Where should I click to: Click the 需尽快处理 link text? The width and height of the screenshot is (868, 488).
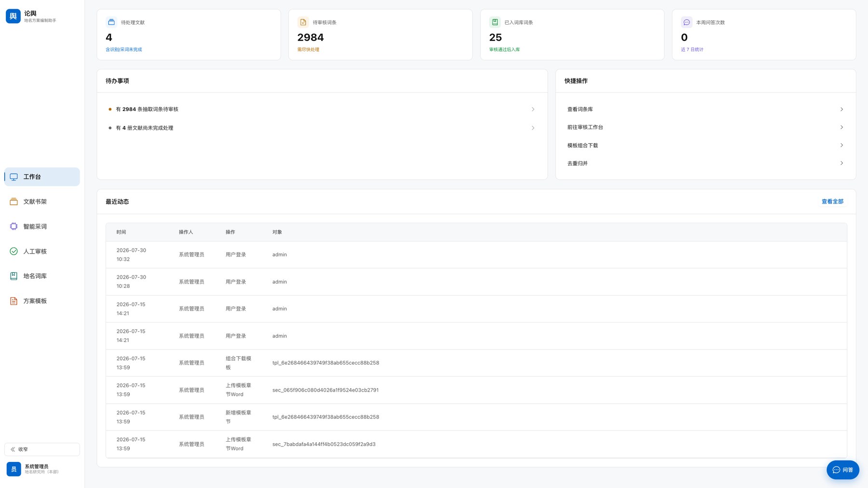[x=308, y=50]
